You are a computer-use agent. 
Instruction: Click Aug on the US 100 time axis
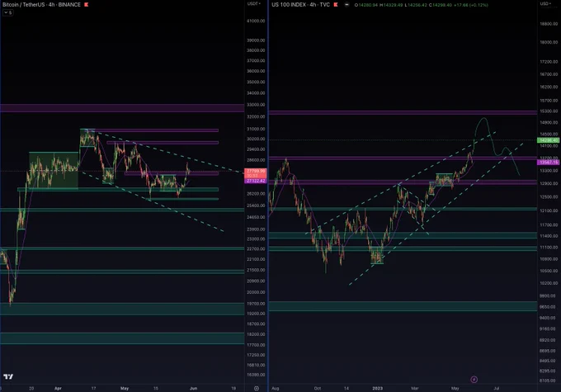tap(275, 389)
